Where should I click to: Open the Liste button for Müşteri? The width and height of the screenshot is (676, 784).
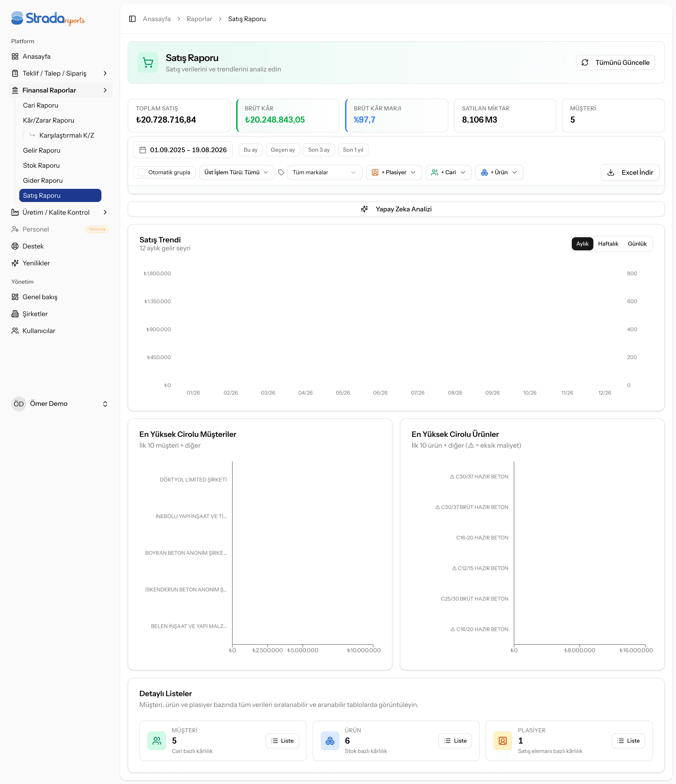(282, 741)
